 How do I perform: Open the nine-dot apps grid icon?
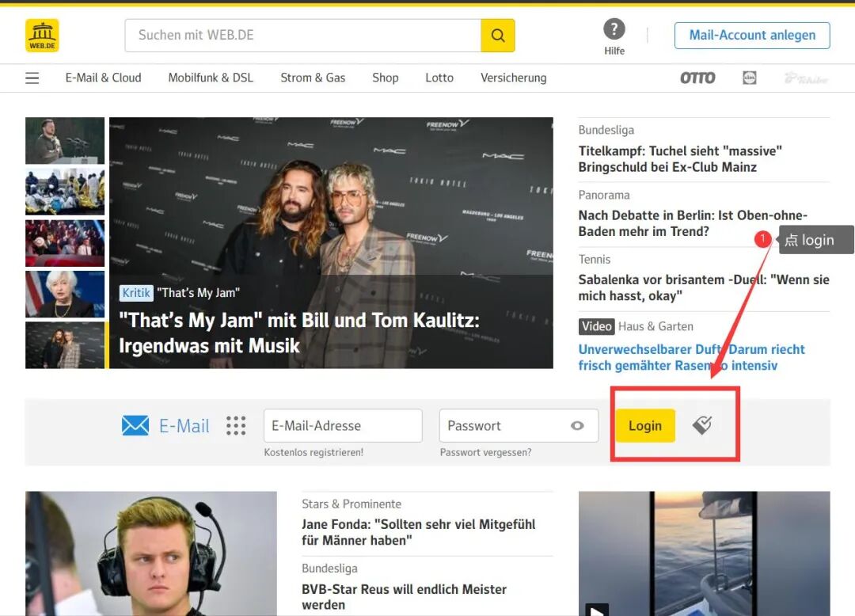click(236, 425)
